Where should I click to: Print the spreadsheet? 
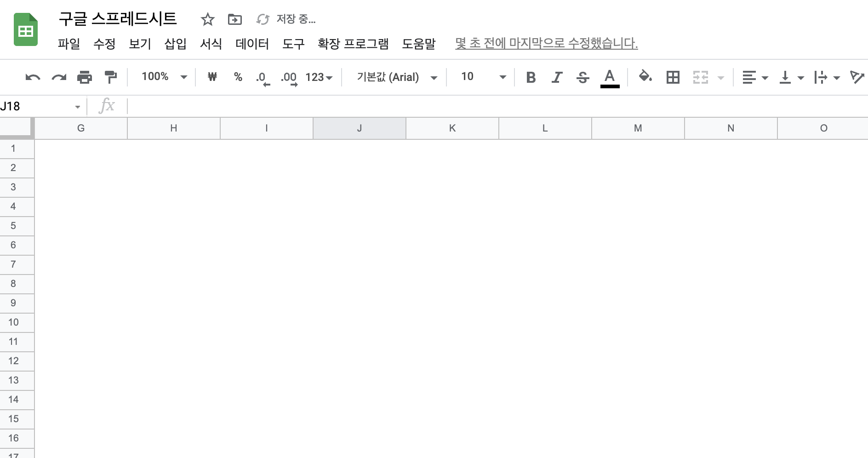tap(85, 77)
